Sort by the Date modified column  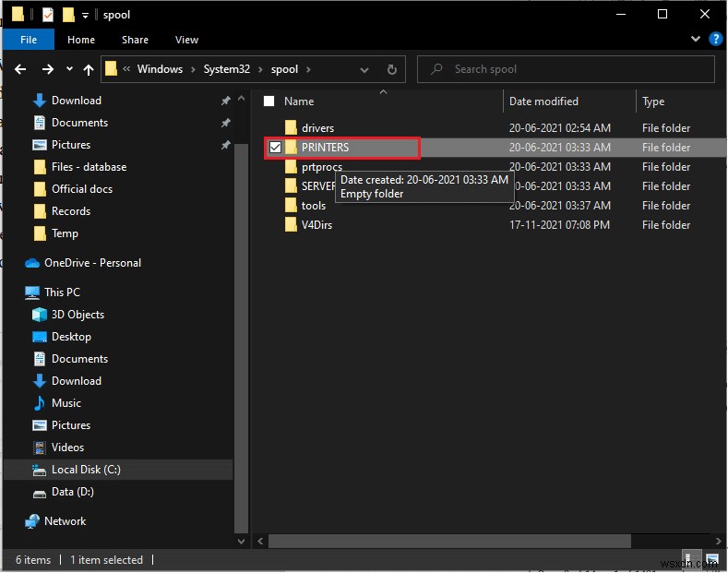tap(543, 101)
